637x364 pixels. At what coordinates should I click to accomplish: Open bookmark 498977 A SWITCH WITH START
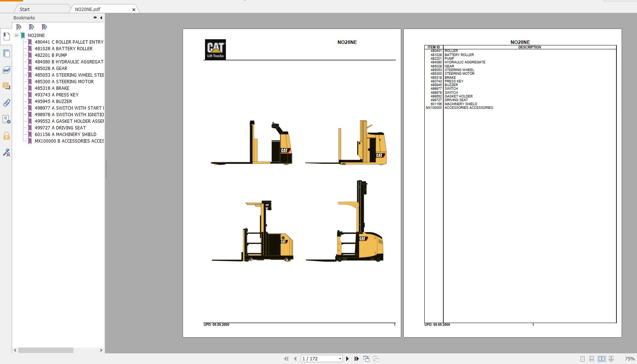(x=69, y=108)
